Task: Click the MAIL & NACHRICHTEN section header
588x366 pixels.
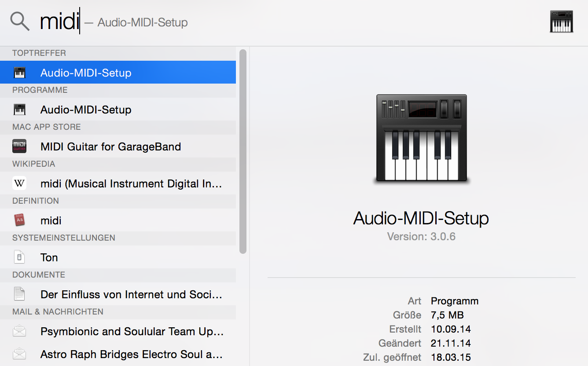Action: pyautogui.click(x=58, y=312)
